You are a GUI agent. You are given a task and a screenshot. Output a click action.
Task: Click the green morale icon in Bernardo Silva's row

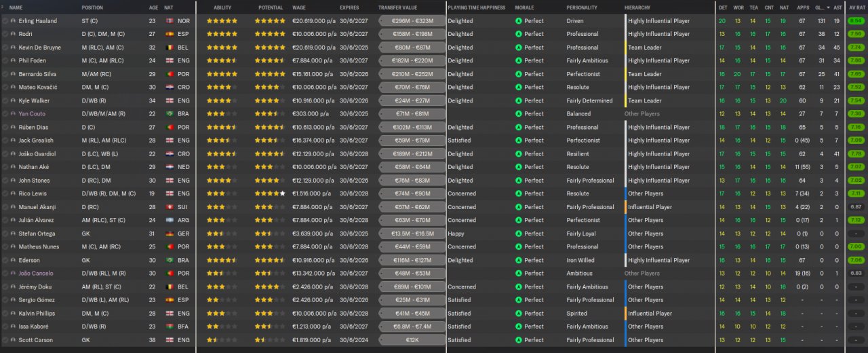tap(519, 74)
